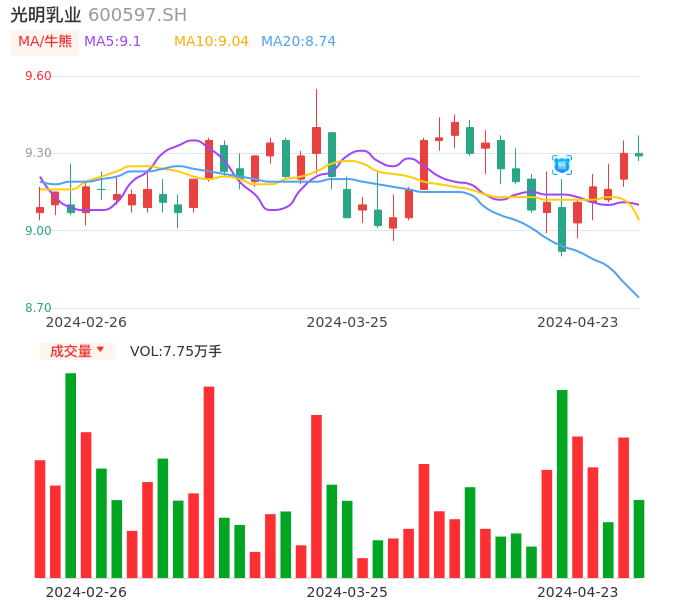Click the blue marker icon on the candlestick chart
The width and height of the screenshot is (686, 606).
pos(562,165)
